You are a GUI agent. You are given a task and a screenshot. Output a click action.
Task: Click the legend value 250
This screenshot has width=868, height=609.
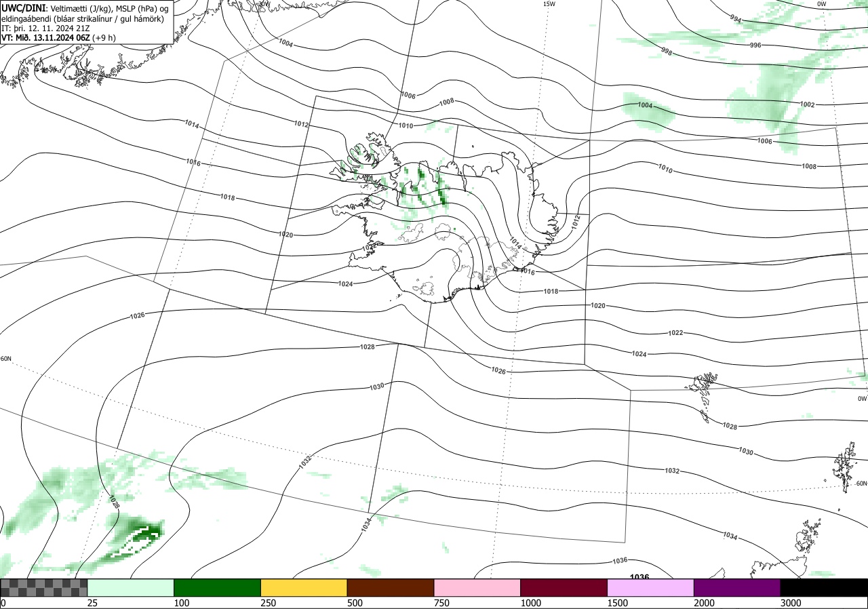tap(269, 603)
